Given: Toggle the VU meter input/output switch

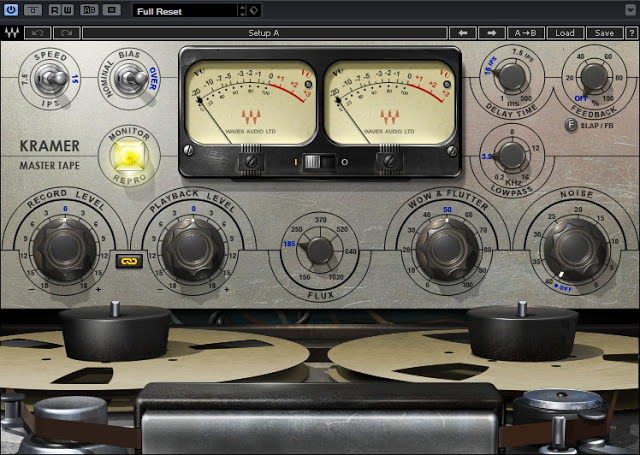Looking at the screenshot, I should (x=315, y=160).
